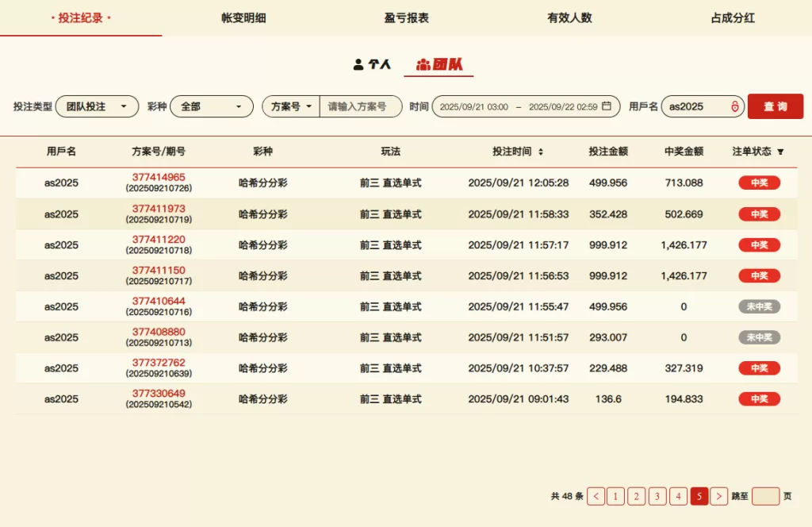812x527 pixels.
Task: Click the red icon inside the 用戶名 field
Action: [734, 106]
